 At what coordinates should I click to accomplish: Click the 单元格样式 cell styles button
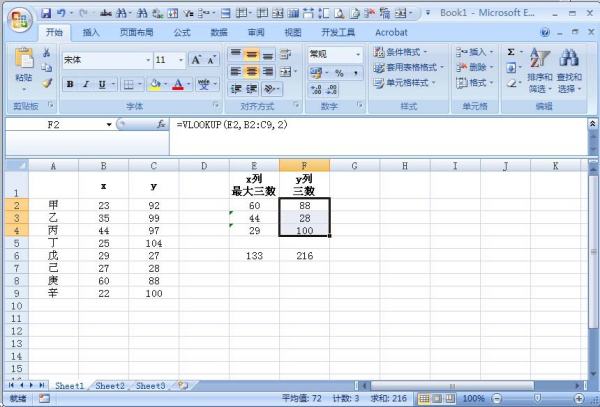(x=405, y=83)
